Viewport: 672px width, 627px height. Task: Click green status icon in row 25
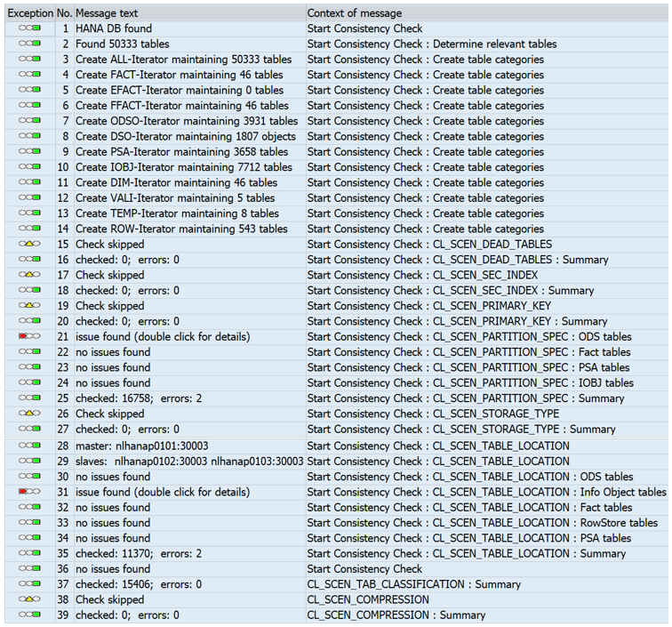35,398
